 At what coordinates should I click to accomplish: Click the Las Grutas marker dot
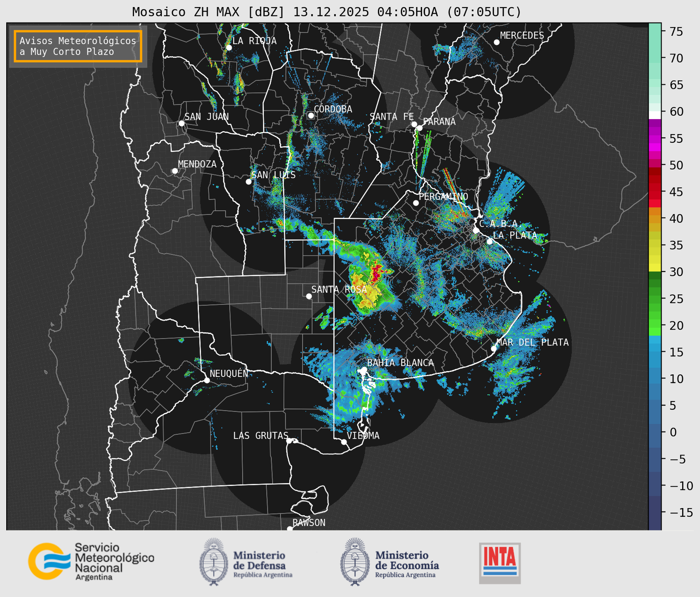(289, 440)
